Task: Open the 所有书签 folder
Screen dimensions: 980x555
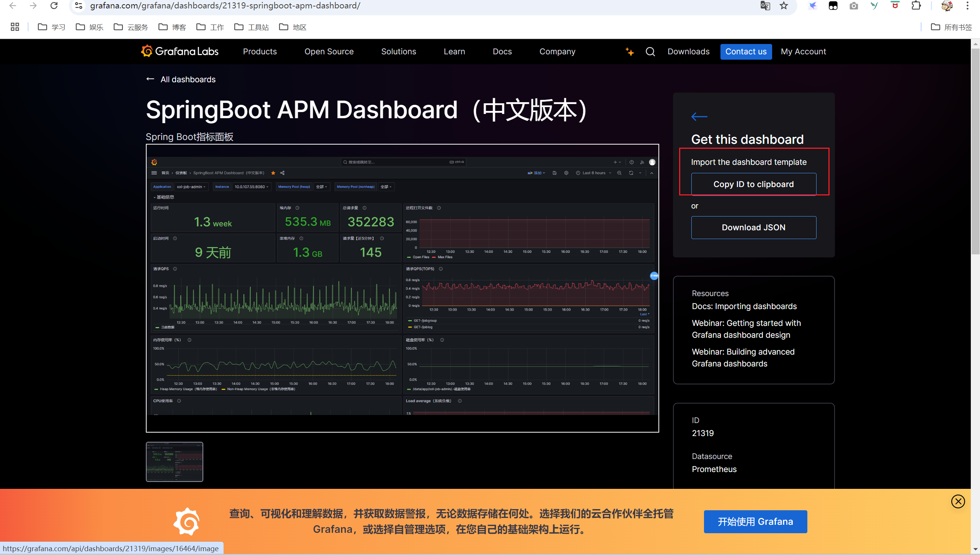Action: tap(952, 27)
